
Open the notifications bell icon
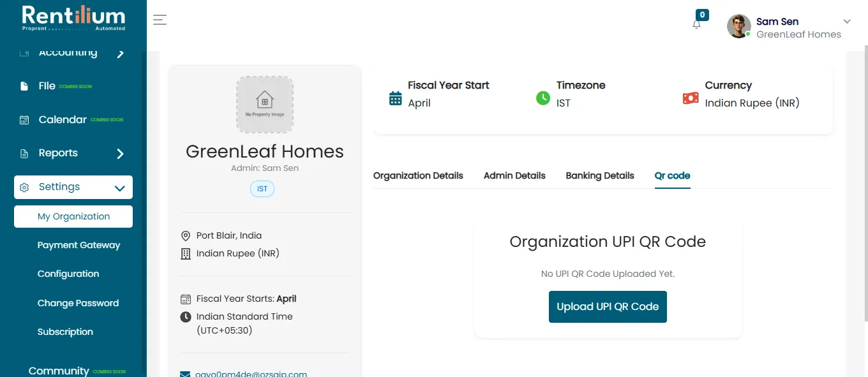click(x=696, y=24)
